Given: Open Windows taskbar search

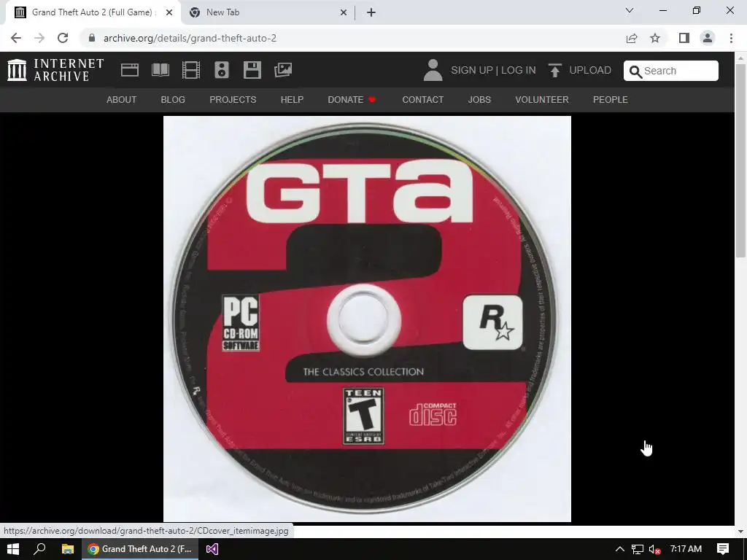Looking at the screenshot, I should pos(39,549).
